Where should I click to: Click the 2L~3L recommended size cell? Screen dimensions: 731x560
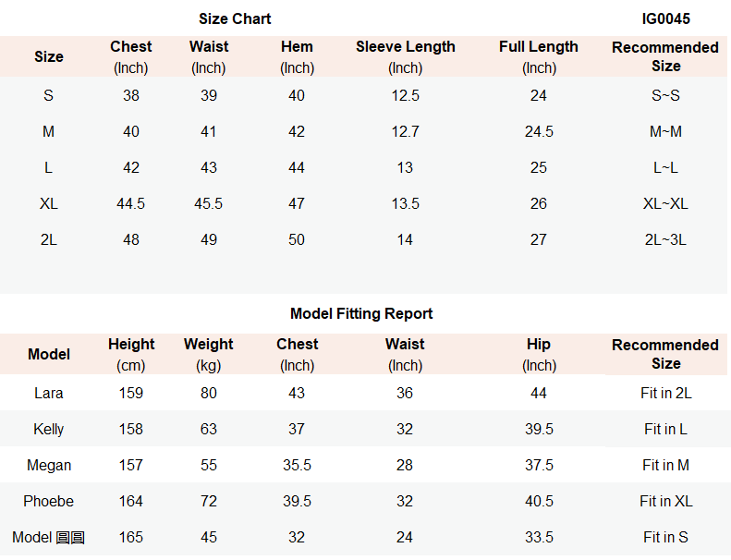(665, 239)
